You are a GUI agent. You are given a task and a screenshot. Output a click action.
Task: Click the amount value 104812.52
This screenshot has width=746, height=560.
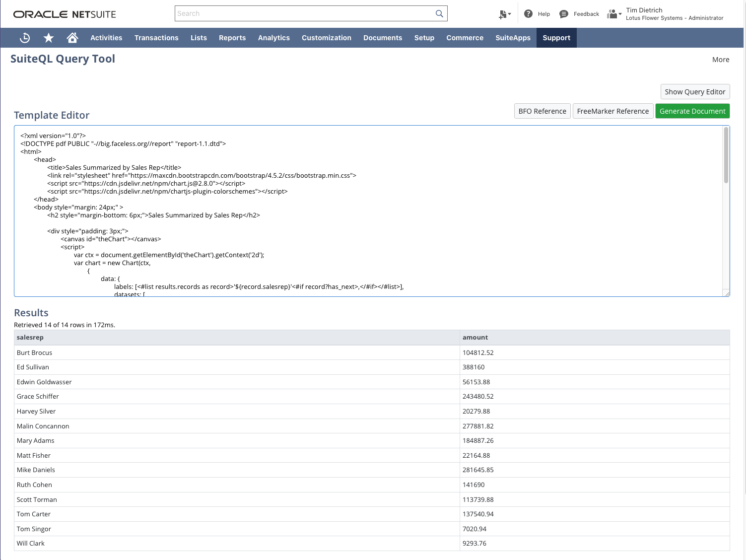click(478, 353)
